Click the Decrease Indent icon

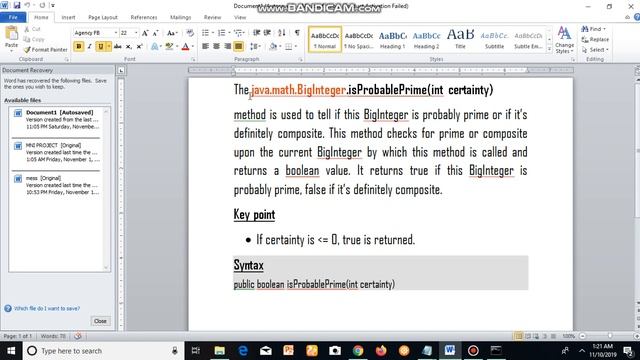coord(256,33)
